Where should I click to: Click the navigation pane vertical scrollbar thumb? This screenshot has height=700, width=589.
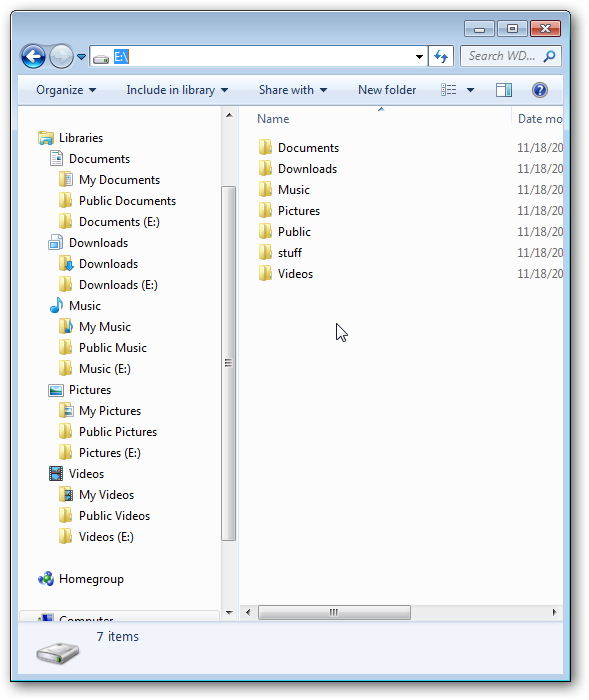click(229, 363)
